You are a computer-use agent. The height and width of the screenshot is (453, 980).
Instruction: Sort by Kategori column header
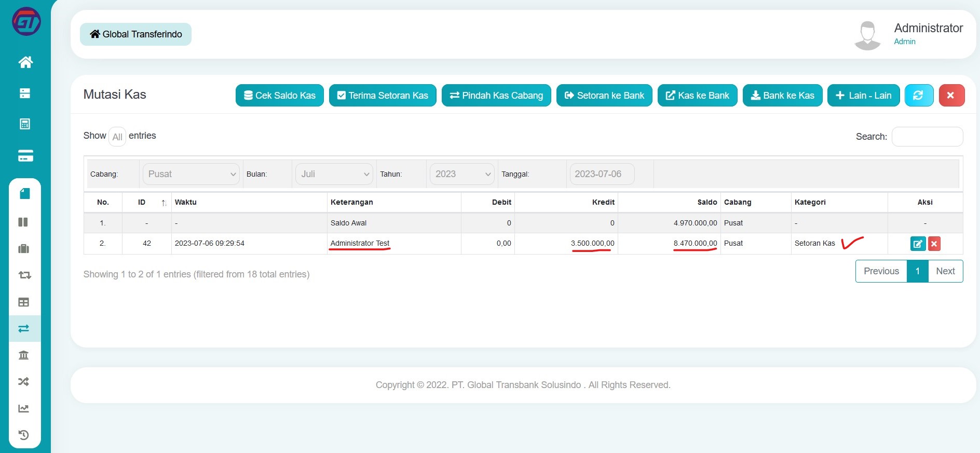click(x=839, y=203)
